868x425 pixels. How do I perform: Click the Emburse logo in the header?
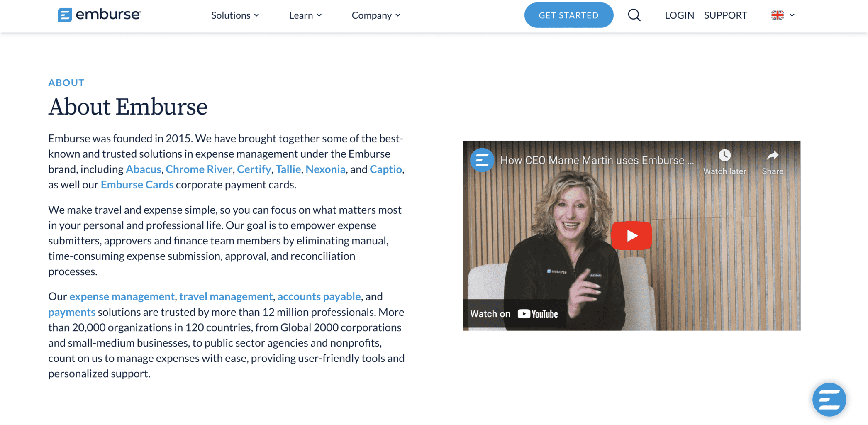[x=99, y=15]
